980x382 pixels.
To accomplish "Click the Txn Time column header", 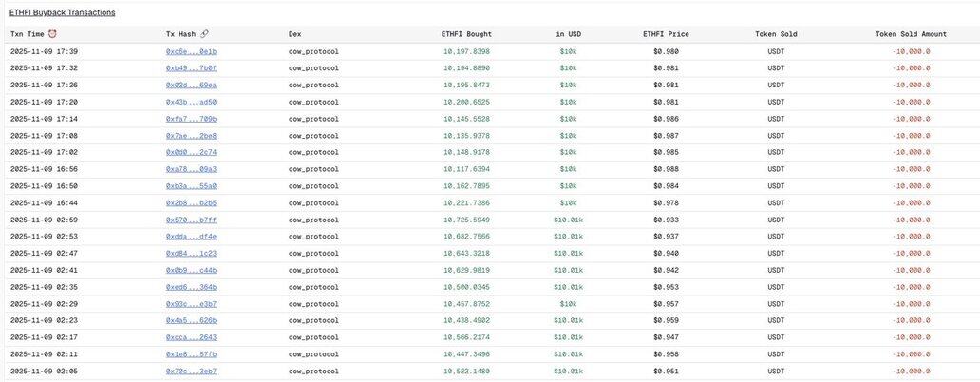I will pos(27,34).
